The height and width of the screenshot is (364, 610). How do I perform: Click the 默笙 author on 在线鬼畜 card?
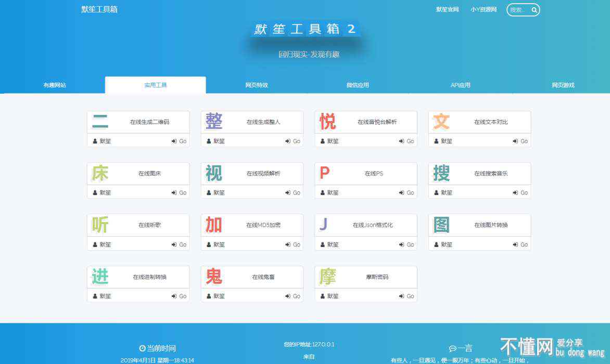pos(215,296)
